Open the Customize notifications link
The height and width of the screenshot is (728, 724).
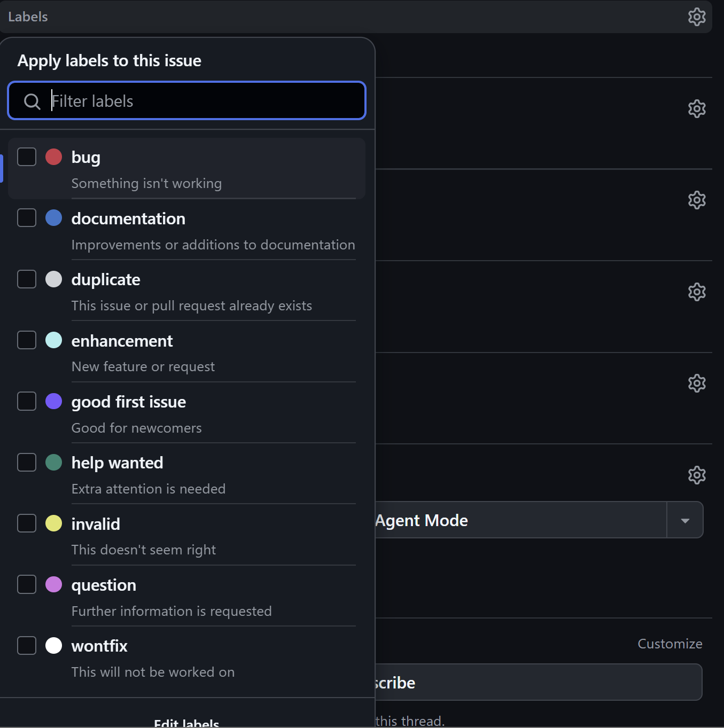coord(669,644)
